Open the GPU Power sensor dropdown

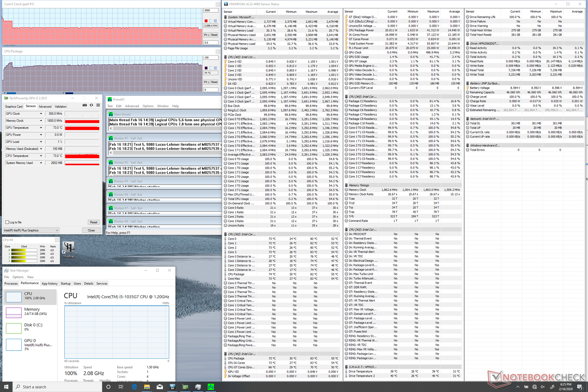(41, 135)
